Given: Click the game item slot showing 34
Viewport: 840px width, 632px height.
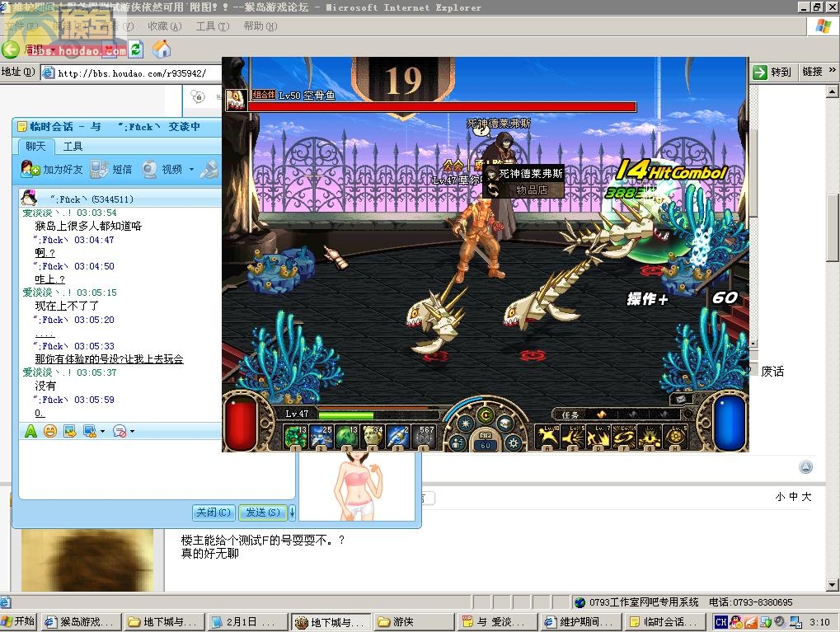Looking at the screenshot, I should point(372,437).
